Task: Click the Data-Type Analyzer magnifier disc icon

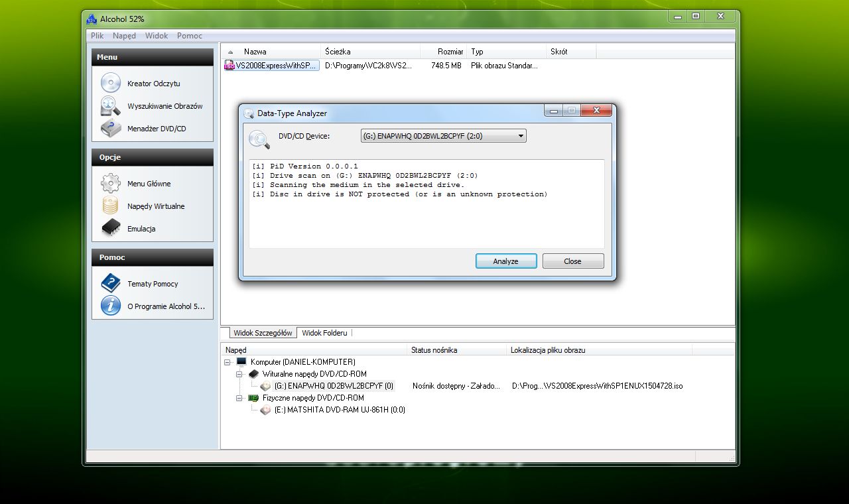Action: coord(259,139)
